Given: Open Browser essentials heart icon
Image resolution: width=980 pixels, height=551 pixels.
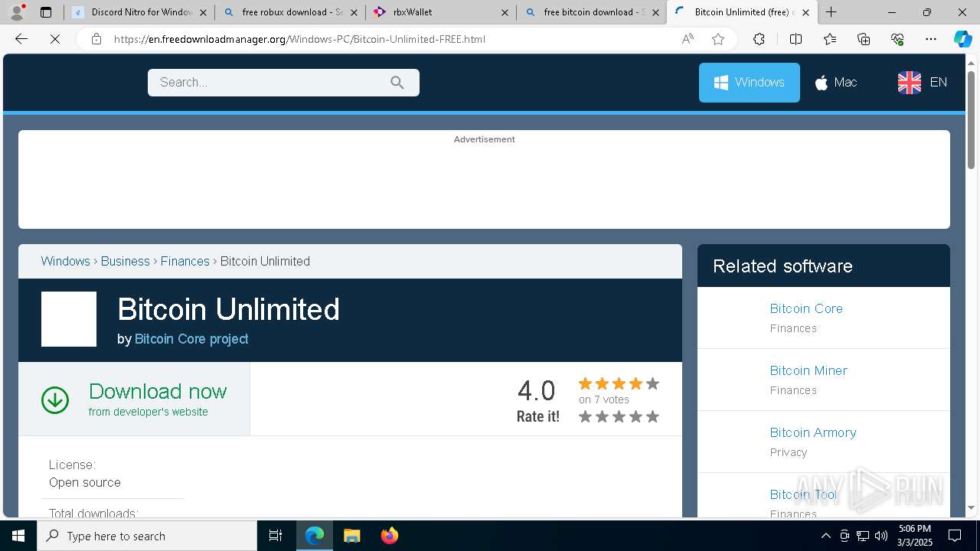Looking at the screenshot, I should [x=897, y=39].
